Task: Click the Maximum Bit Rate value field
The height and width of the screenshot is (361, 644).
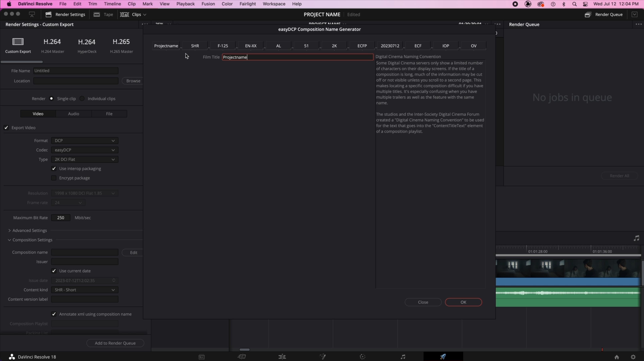Action: [x=61, y=218]
